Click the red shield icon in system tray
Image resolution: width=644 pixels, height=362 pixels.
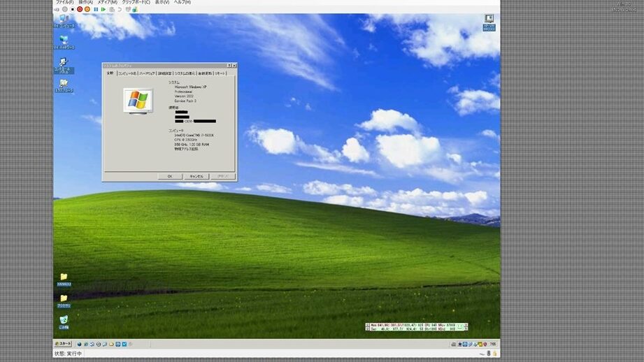coord(485,344)
